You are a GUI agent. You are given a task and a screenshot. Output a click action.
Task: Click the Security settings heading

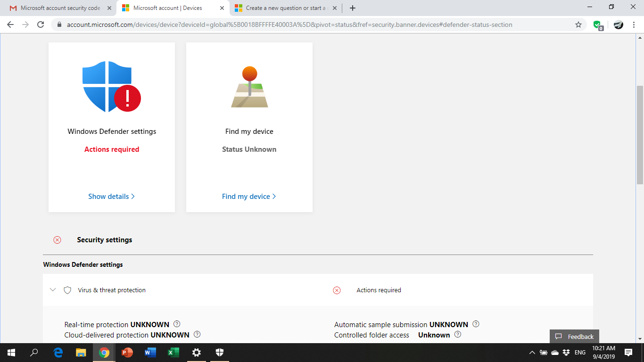[x=105, y=240]
